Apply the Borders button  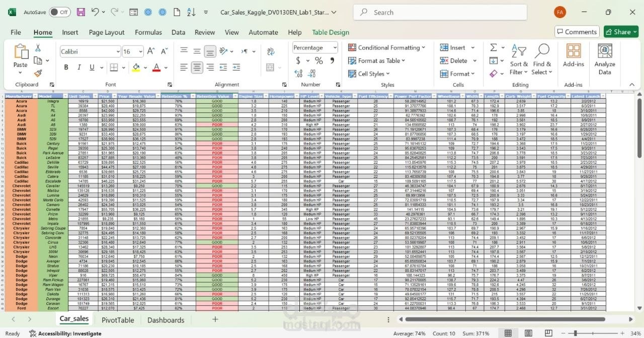click(114, 67)
